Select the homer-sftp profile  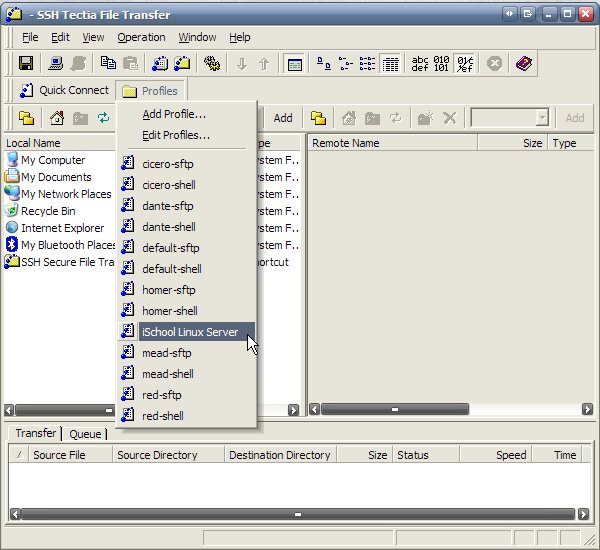coord(186,290)
